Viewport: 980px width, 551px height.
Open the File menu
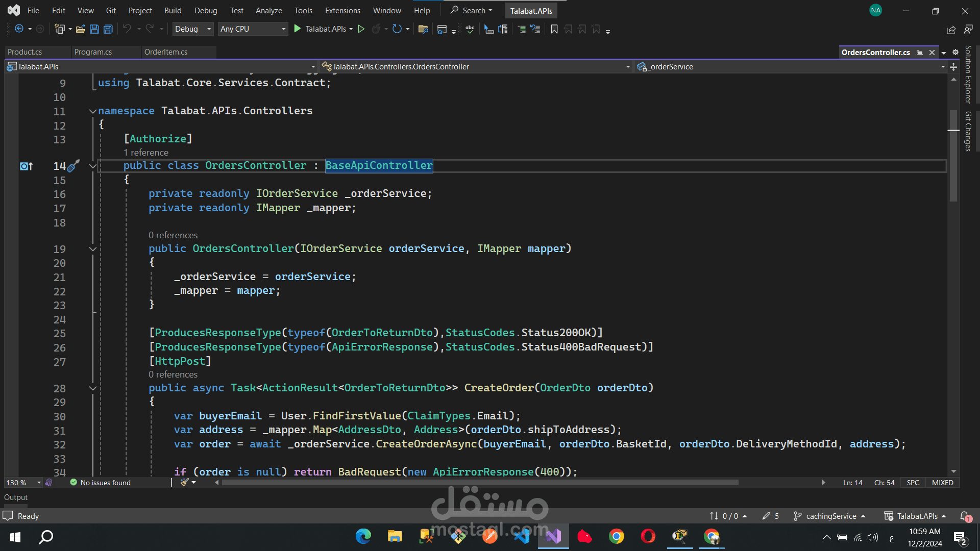[x=33, y=10]
